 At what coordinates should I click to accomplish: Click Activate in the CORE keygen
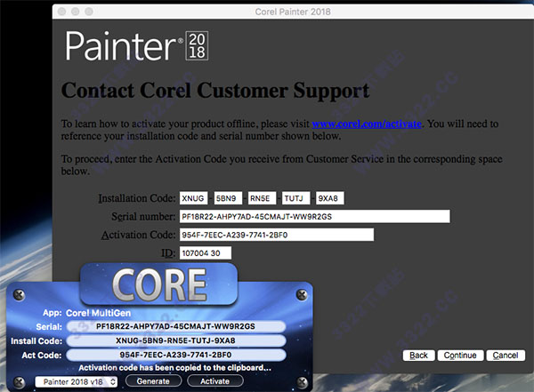point(214,381)
